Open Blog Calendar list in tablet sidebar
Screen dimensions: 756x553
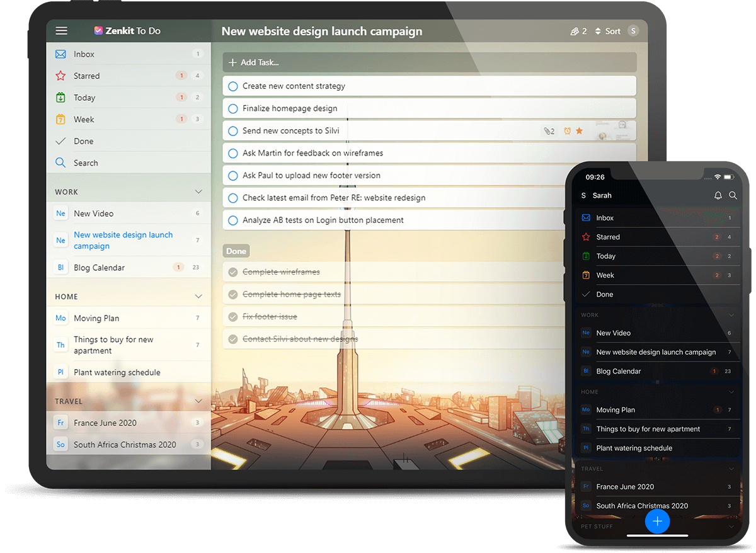point(99,268)
